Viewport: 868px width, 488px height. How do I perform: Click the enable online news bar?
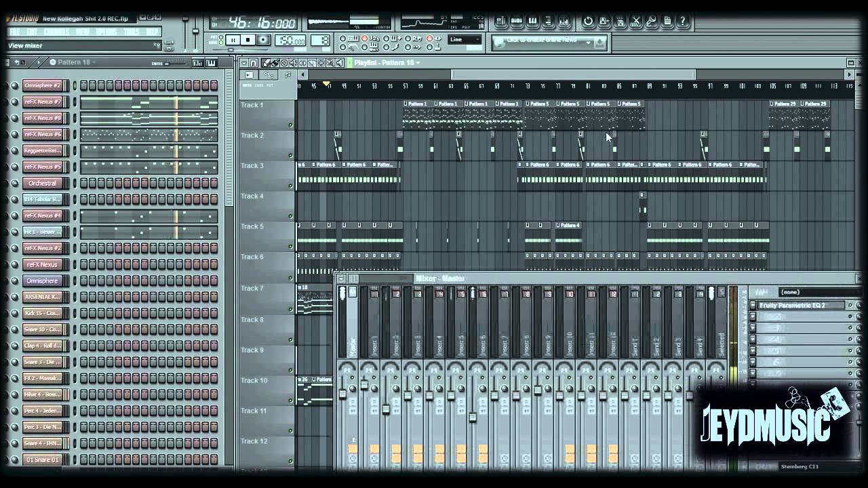click(x=549, y=43)
